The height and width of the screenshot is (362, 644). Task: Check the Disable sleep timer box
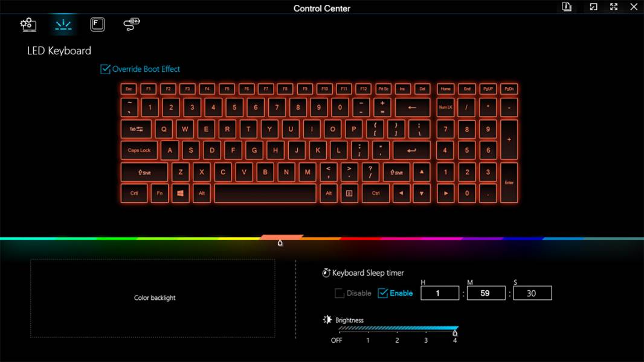coord(340,293)
